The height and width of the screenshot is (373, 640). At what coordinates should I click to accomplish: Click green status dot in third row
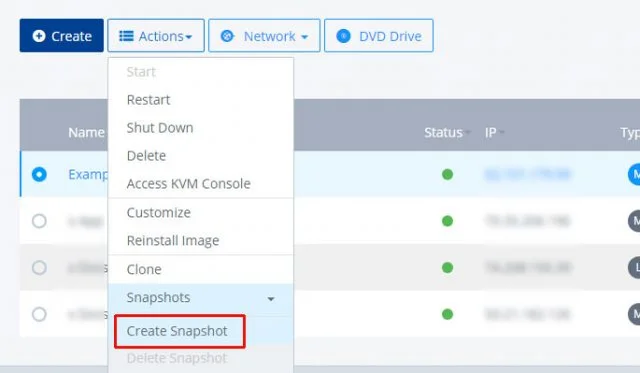pos(447,268)
